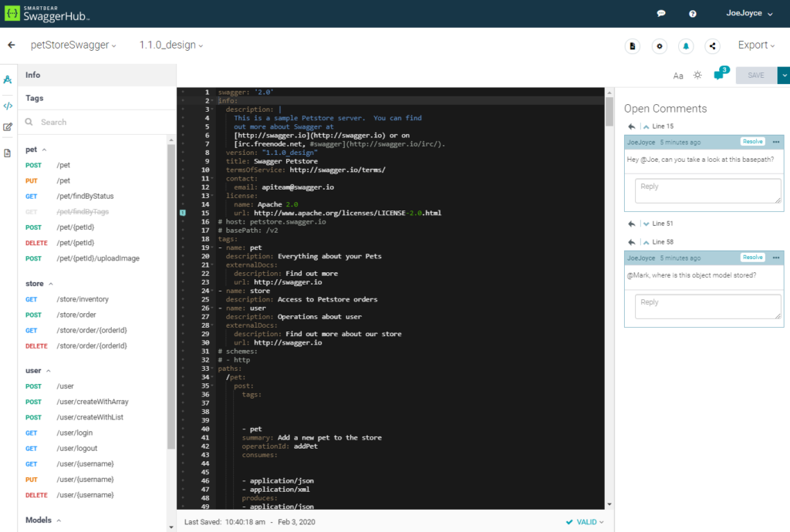Open API settings via the gear icon
This screenshot has height=532, width=790.
coord(659,46)
